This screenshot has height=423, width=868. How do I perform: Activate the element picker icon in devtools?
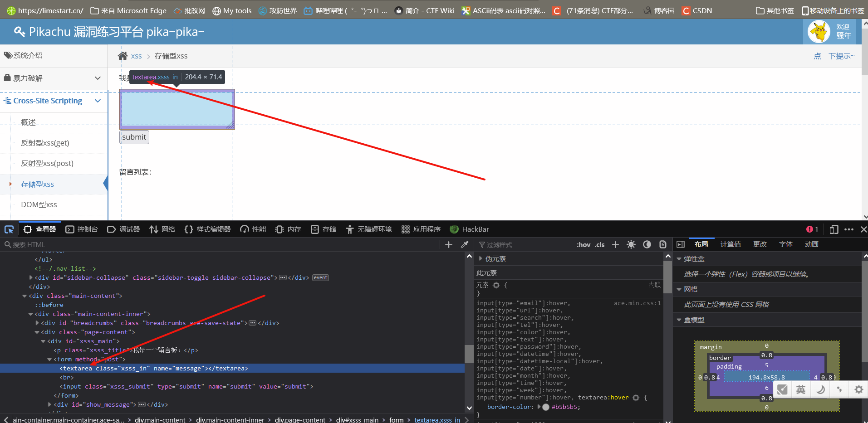point(9,229)
